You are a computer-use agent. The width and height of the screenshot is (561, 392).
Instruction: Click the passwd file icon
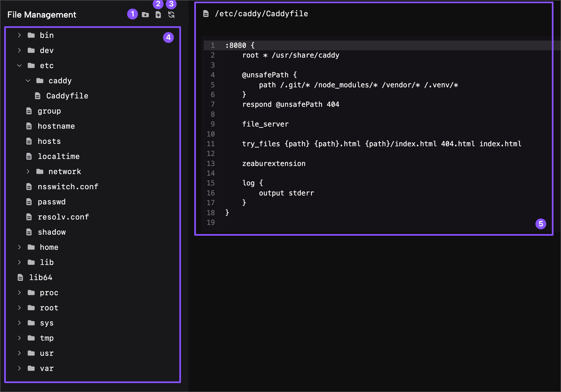pyautogui.click(x=29, y=202)
